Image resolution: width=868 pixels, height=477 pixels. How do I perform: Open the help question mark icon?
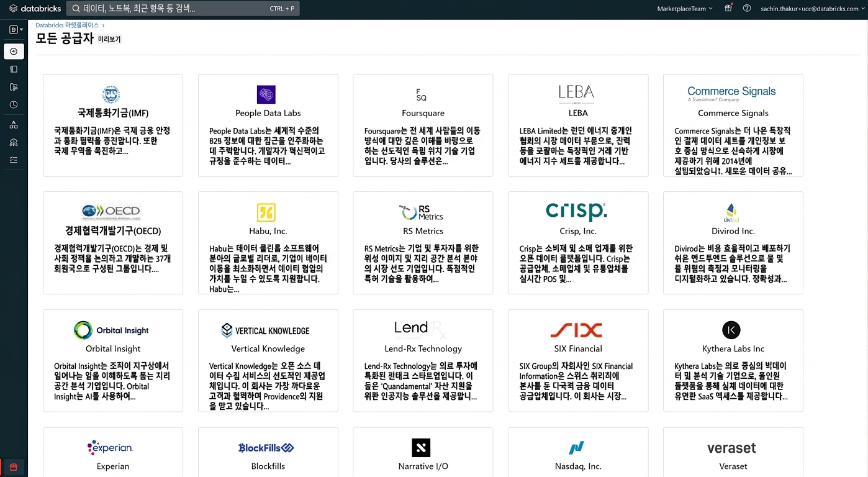click(x=747, y=8)
